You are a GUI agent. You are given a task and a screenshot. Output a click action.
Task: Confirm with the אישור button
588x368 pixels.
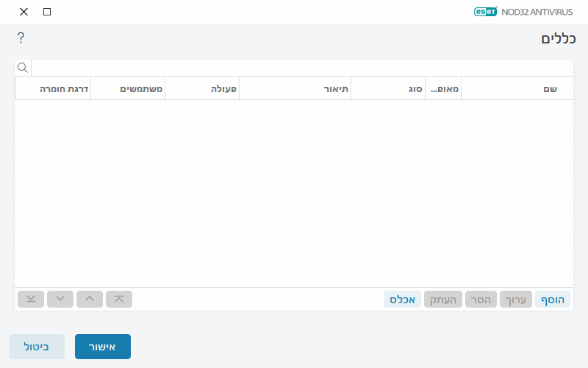coord(103,347)
